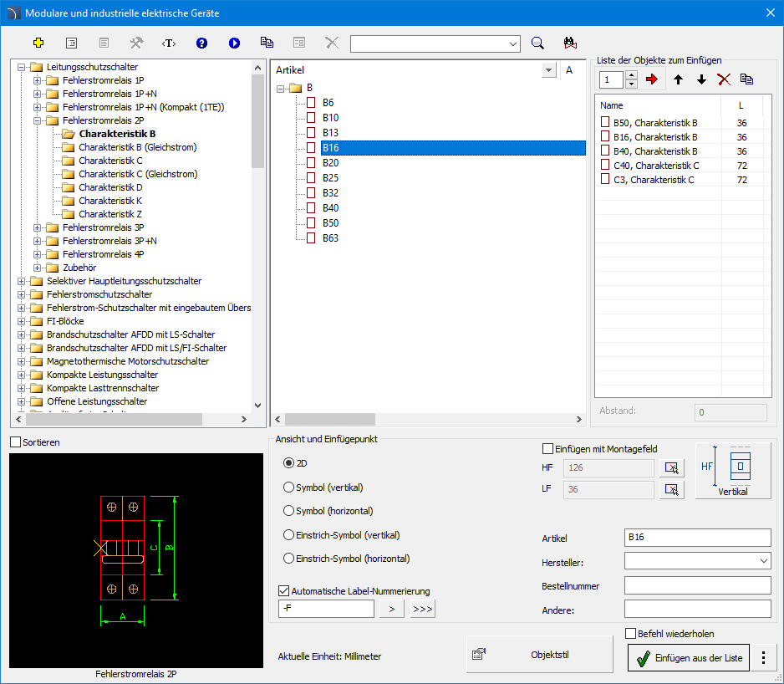The image size is (784, 684).
Task: Click the Bestellnummer input field
Action: [x=697, y=585]
